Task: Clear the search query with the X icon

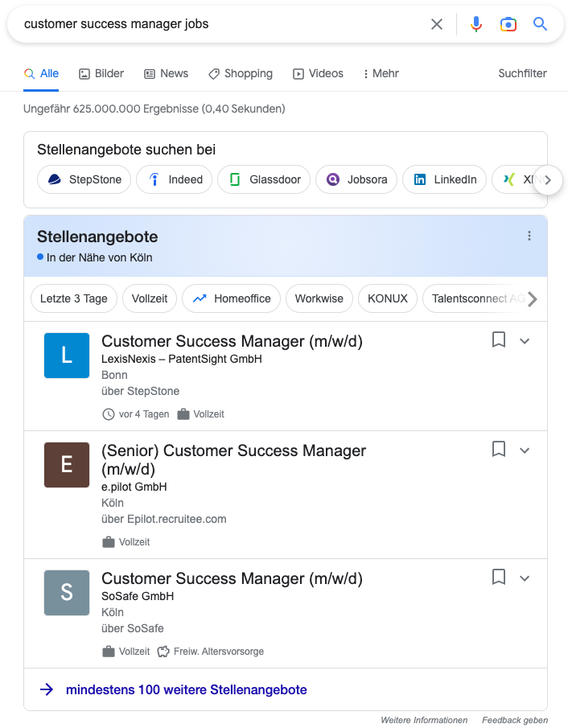Action: pyautogui.click(x=437, y=24)
